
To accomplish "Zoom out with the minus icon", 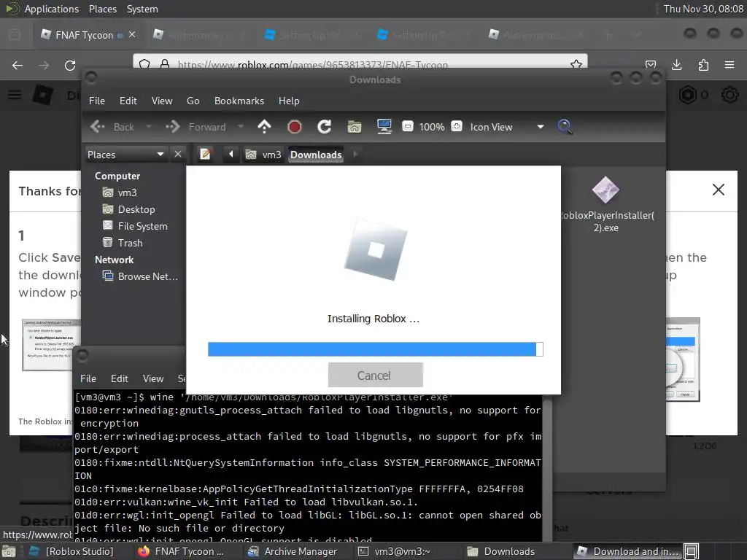I will (x=407, y=126).
